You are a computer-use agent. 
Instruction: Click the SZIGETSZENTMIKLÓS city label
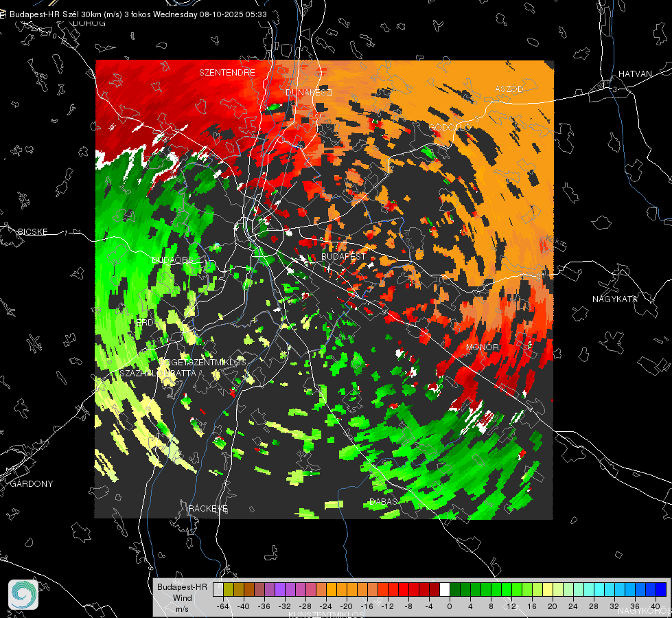tap(202, 363)
